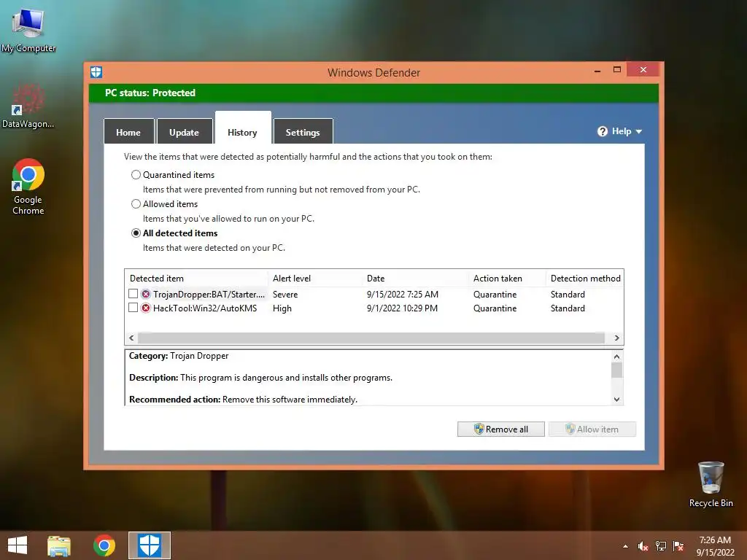Select the Allowed items radio button

pos(136,204)
